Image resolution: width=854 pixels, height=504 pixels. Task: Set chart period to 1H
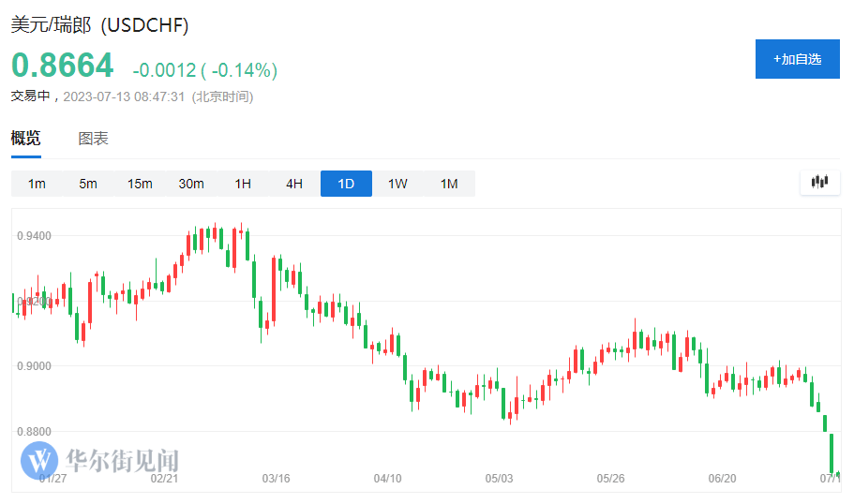point(243,184)
